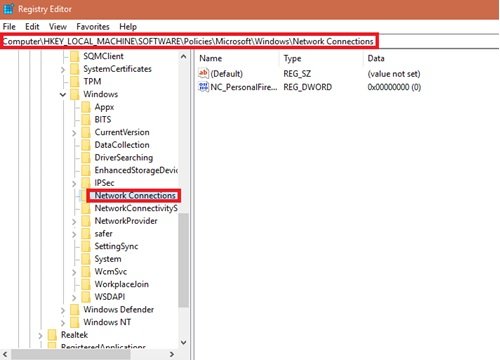The width and height of the screenshot is (500, 360).
Task: Select the safer folder icon
Action: 86,234
